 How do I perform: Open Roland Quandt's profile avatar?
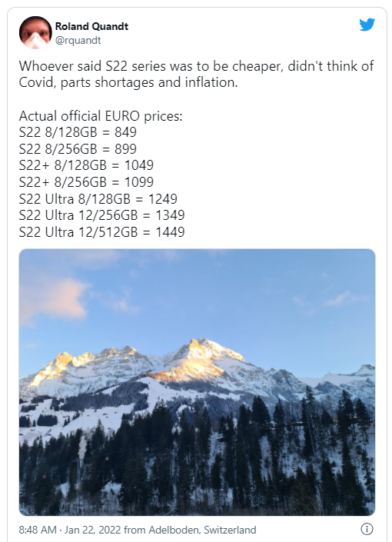point(35,32)
